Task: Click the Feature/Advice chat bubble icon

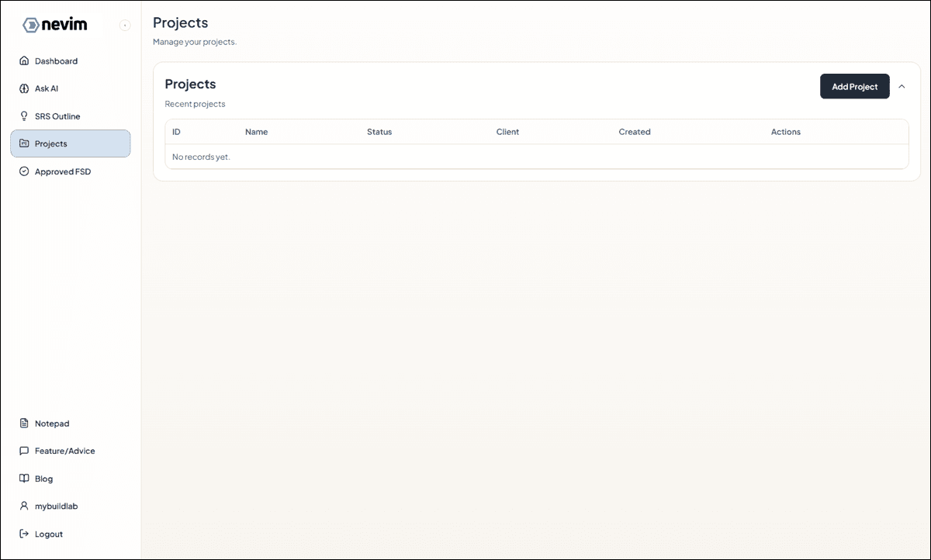Action: pos(23,451)
